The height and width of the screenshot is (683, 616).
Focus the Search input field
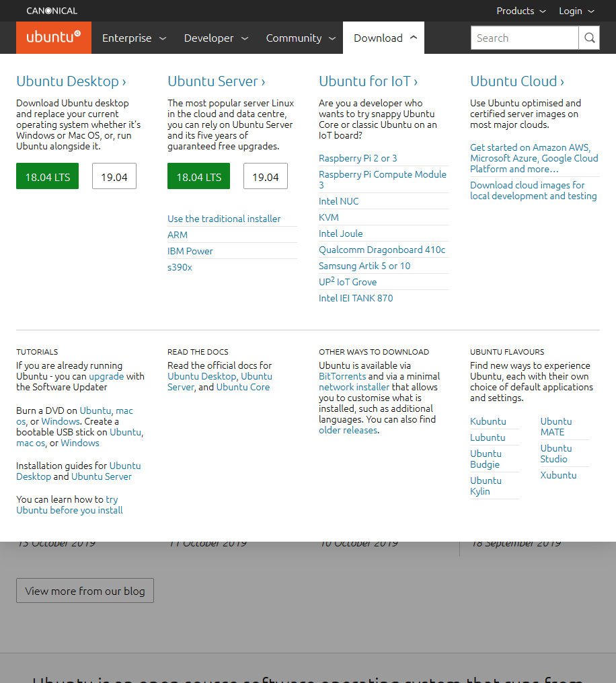pyautogui.click(x=525, y=38)
